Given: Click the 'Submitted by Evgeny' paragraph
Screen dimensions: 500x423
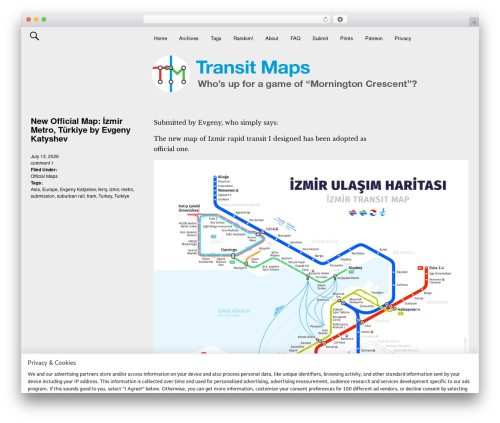Looking at the screenshot, I should pos(216,122).
